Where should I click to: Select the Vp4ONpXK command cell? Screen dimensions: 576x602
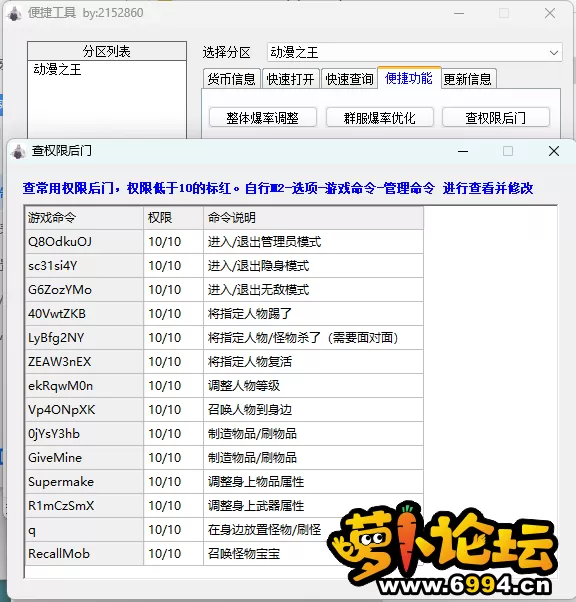(84, 410)
